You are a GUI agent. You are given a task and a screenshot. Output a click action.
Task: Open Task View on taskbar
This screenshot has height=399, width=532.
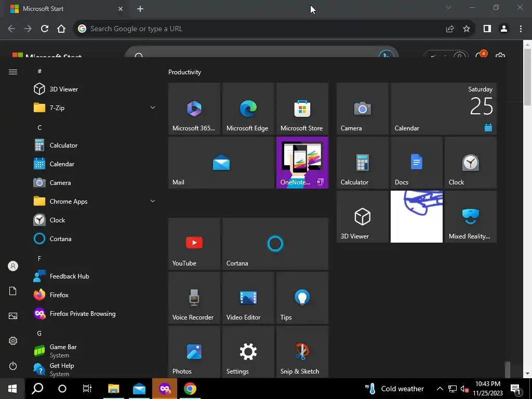click(87, 389)
